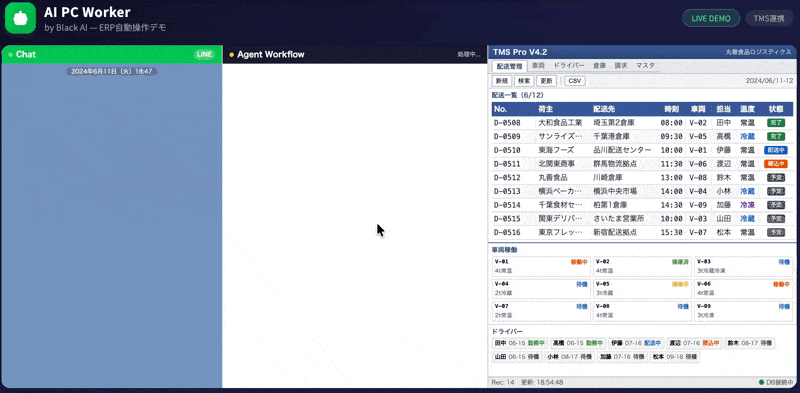The height and width of the screenshot is (393, 800).
Task: Select delivery number D-0514
Action: 507,205
